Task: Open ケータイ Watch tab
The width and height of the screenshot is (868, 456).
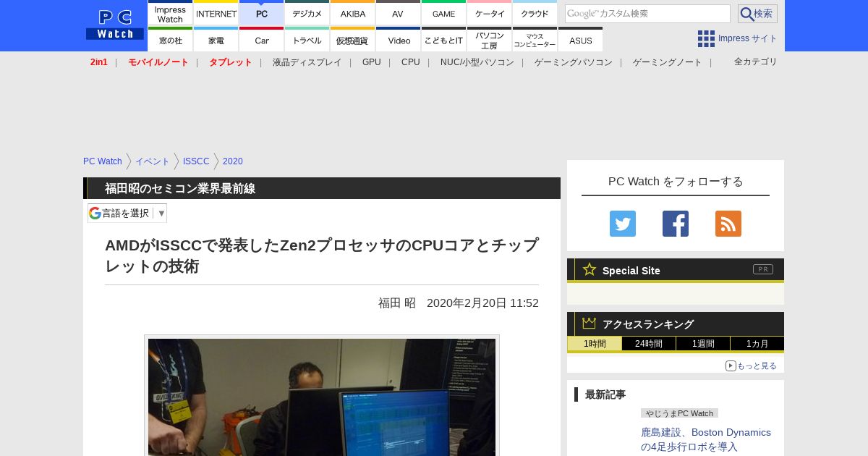Action: click(x=490, y=13)
